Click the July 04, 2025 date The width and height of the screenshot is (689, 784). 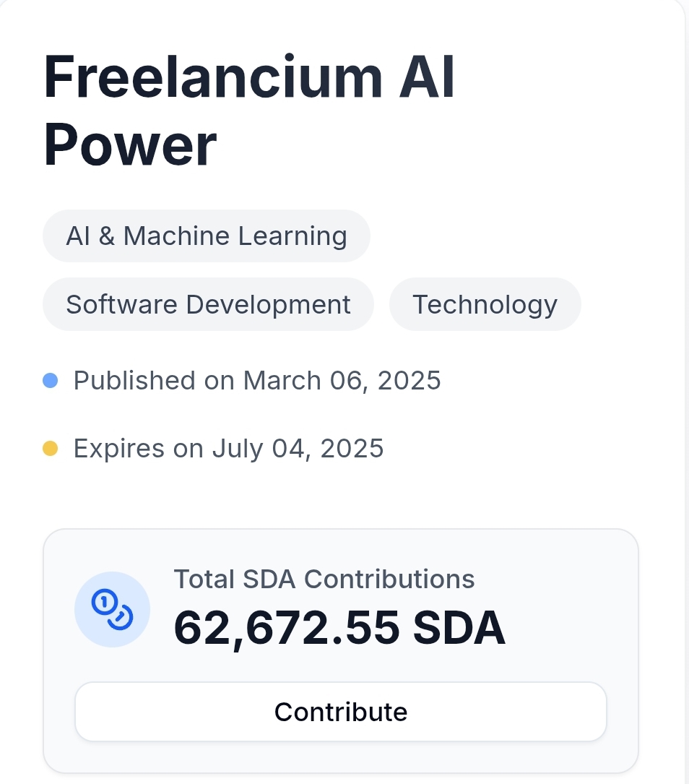[x=298, y=449]
